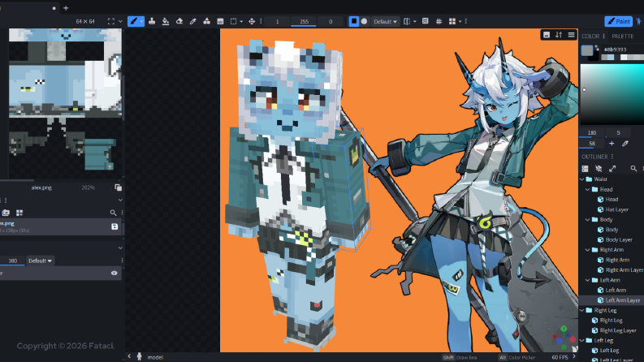Toggle hidden elements icon in outliner toolbar

(x=599, y=169)
